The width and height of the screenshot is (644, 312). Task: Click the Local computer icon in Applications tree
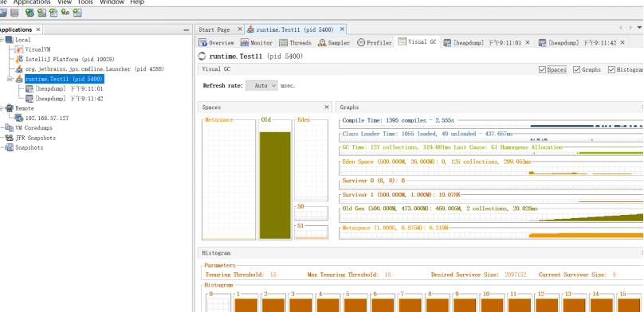tap(10, 40)
